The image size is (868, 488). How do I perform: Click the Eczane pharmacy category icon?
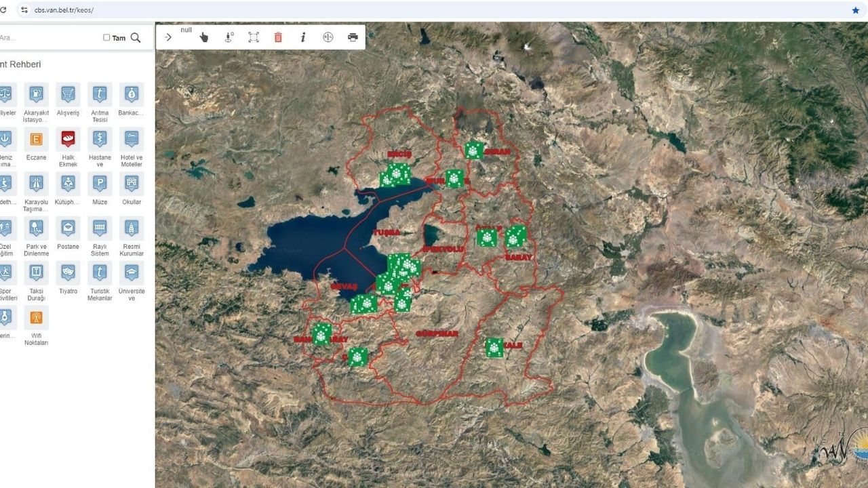click(x=36, y=139)
